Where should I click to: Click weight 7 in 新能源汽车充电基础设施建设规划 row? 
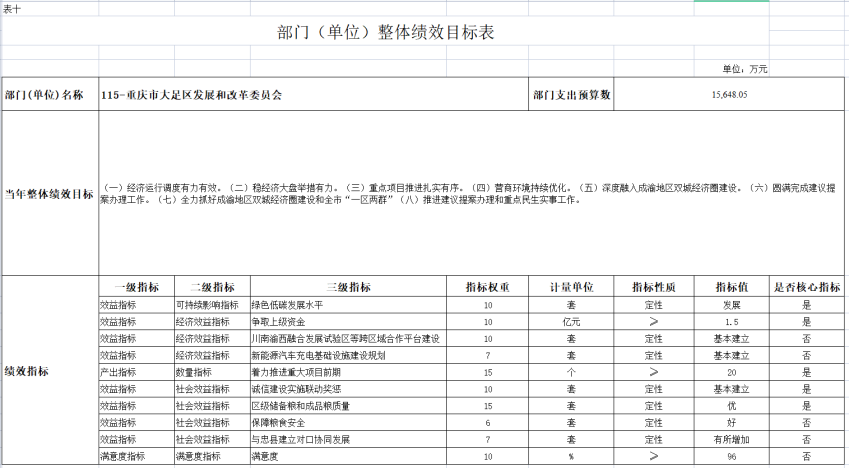tap(488, 356)
